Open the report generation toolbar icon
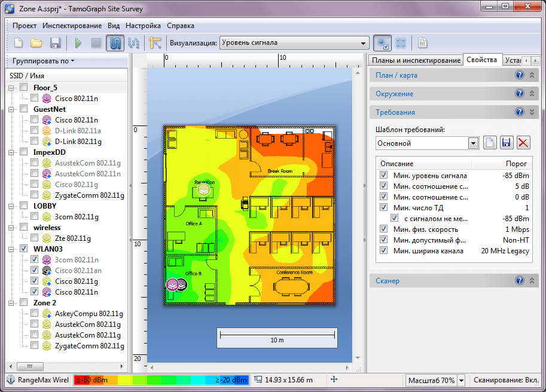546x392 pixels. (x=422, y=43)
